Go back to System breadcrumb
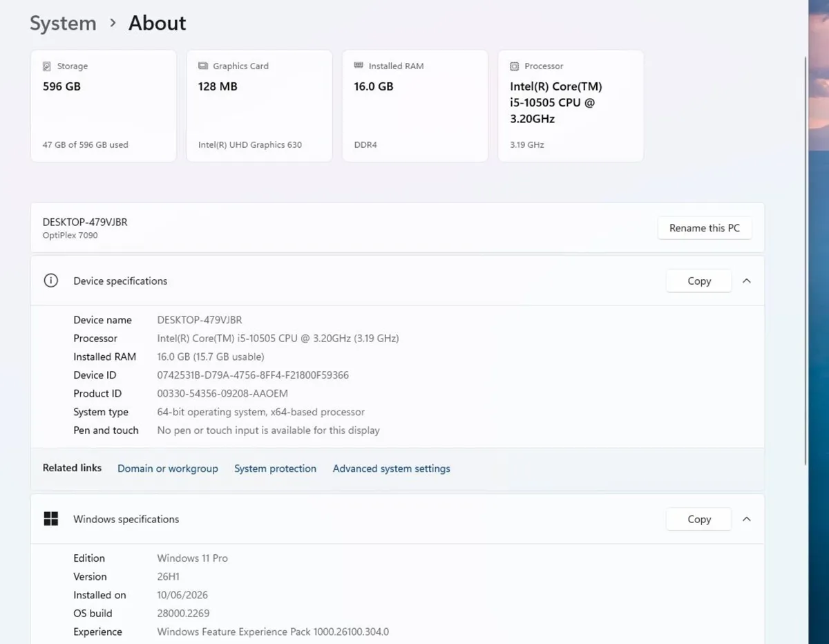 [x=63, y=23]
